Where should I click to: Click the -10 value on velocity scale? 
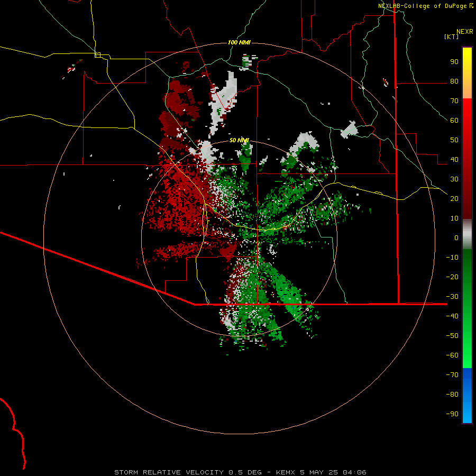click(x=452, y=258)
